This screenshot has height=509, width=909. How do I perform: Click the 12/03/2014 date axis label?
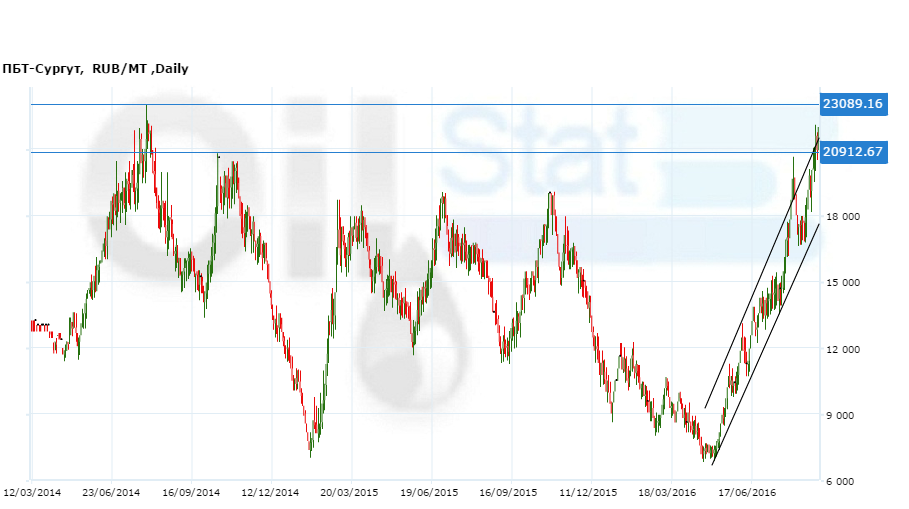coord(32,493)
